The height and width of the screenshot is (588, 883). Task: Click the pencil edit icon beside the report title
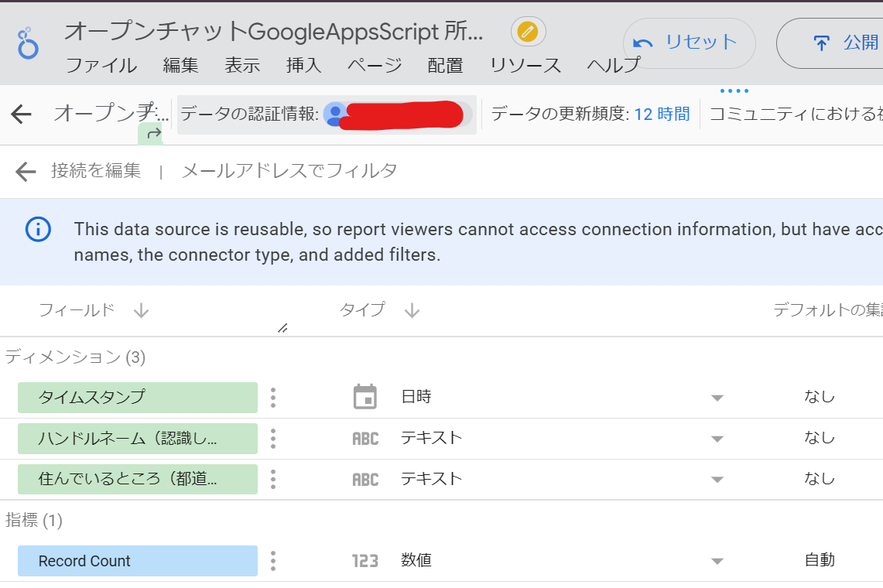pyautogui.click(x=529, y=31)
